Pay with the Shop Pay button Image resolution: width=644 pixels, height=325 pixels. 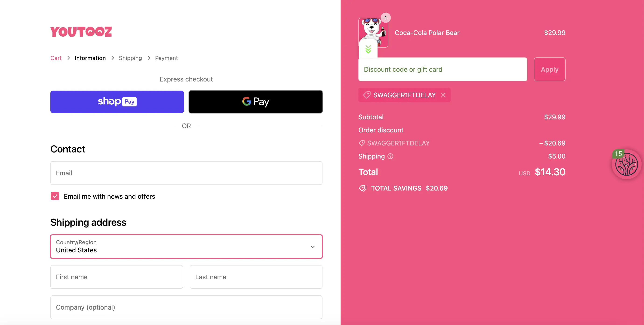pyautogui.click(x=117, y=102)
